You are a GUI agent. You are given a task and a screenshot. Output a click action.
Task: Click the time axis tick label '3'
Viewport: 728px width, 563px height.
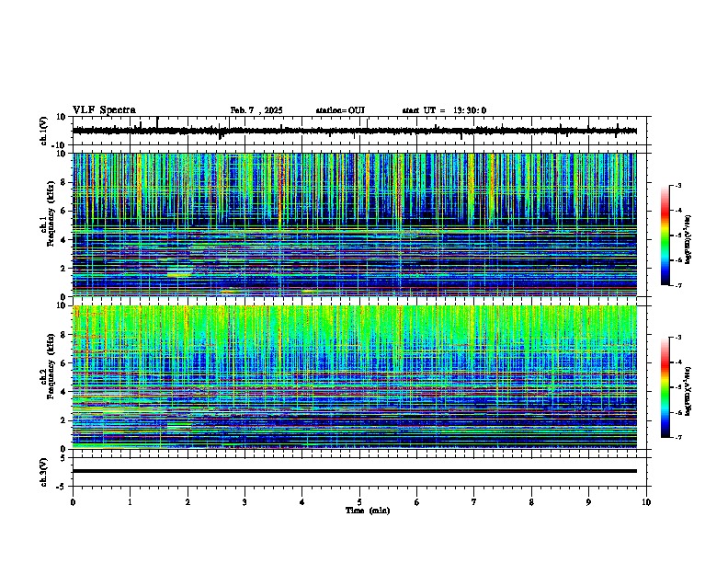click(x=245, y=502)
